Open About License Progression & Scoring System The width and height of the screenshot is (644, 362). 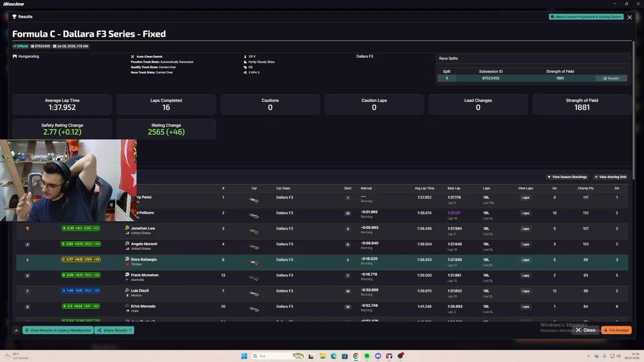[x=586, y=17]
